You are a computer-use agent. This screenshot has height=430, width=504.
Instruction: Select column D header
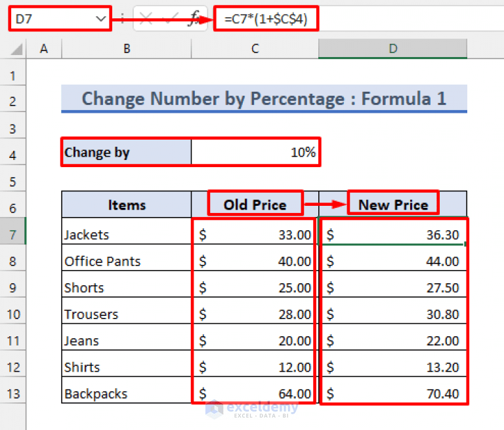(x=393, y=49)
